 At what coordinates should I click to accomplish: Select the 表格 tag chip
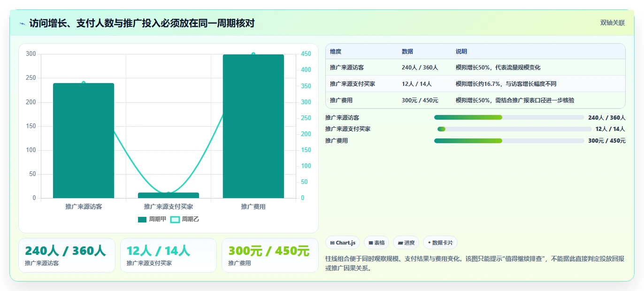376,243
